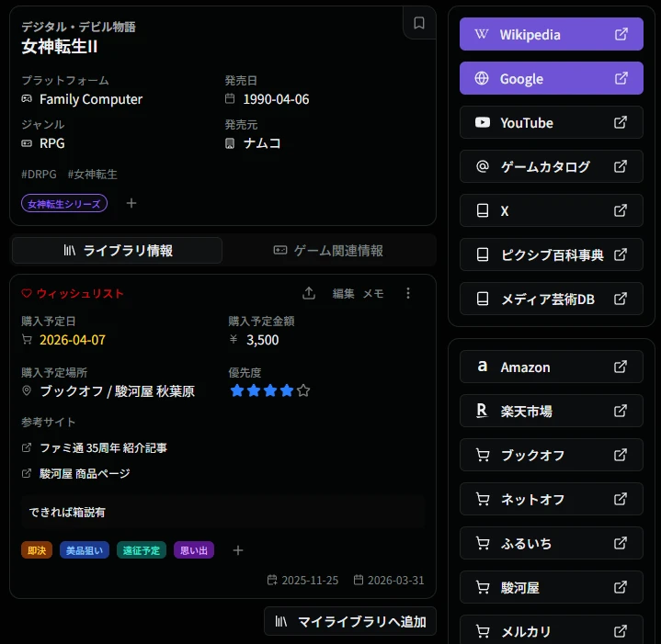Open the 駿河屋 商品ページ reference link
The width and height of the screenshot is (661, 644).
click(85, 474)
